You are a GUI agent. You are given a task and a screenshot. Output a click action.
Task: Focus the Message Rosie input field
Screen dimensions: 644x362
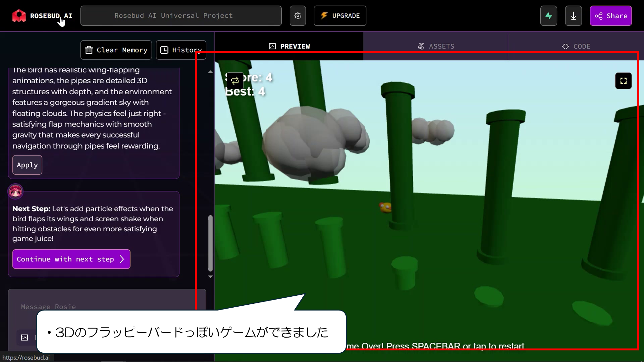click(x=106, y=307)
